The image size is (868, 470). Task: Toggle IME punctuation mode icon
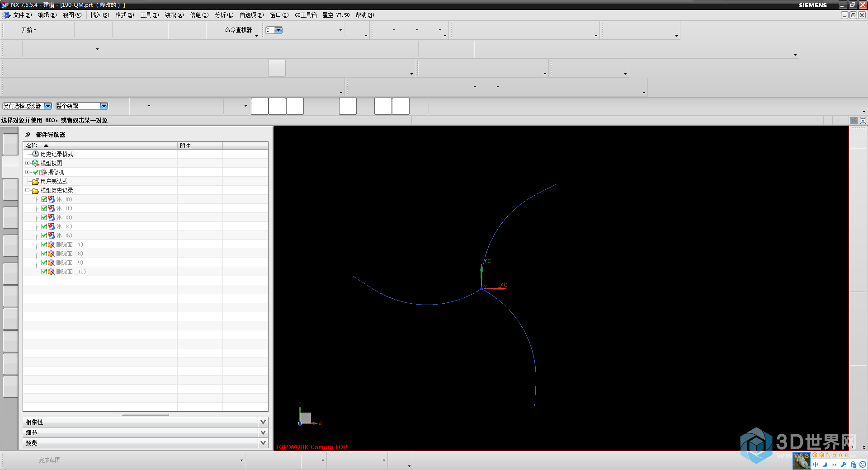coord(834,465)
